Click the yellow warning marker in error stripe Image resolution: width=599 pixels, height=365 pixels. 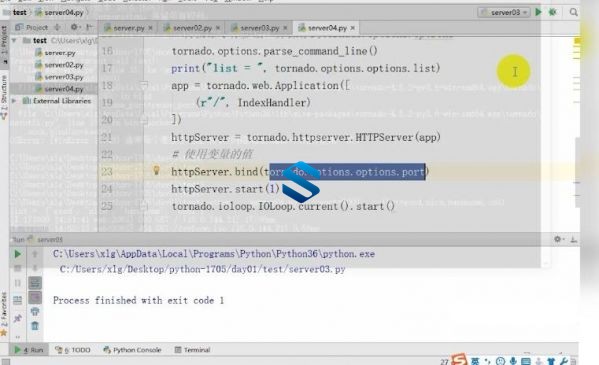coord(577,41)
